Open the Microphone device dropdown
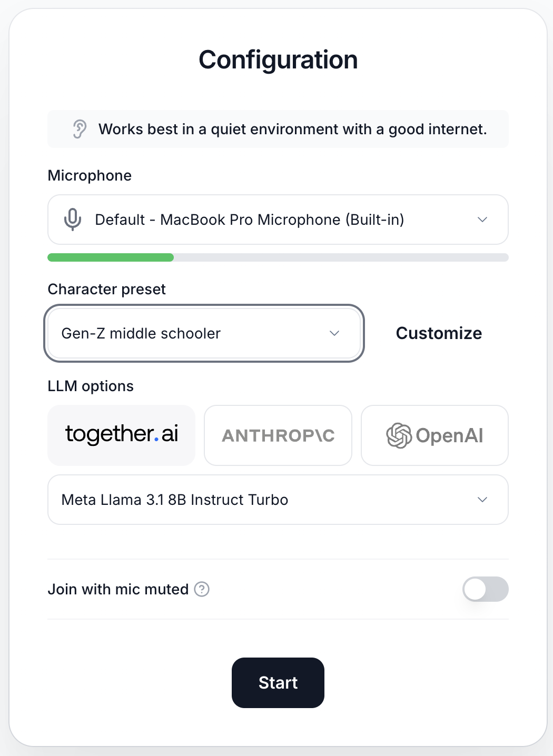This screenshot has width=553, height=756. pos(278,220)
